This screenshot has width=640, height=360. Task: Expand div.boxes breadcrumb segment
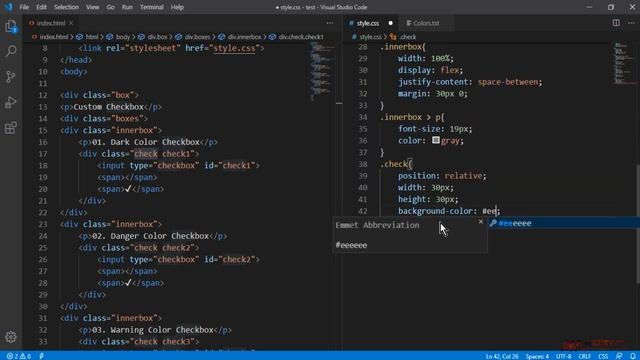(198, 37)
